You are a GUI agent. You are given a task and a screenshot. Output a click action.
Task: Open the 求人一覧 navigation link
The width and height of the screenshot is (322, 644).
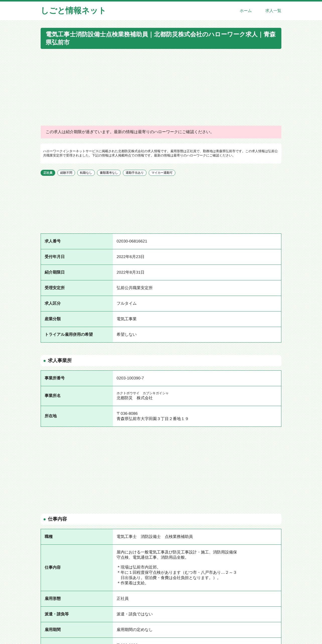coord(273,11)
